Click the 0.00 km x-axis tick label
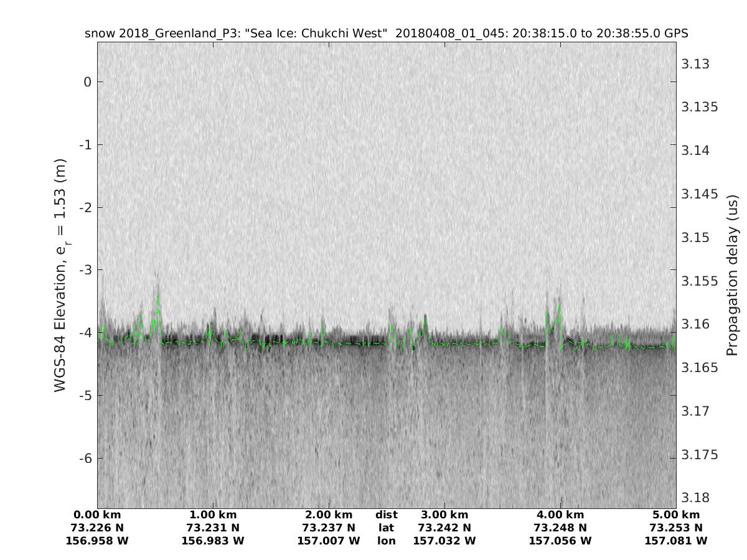The image size is (747, 560). click(97, 515)
